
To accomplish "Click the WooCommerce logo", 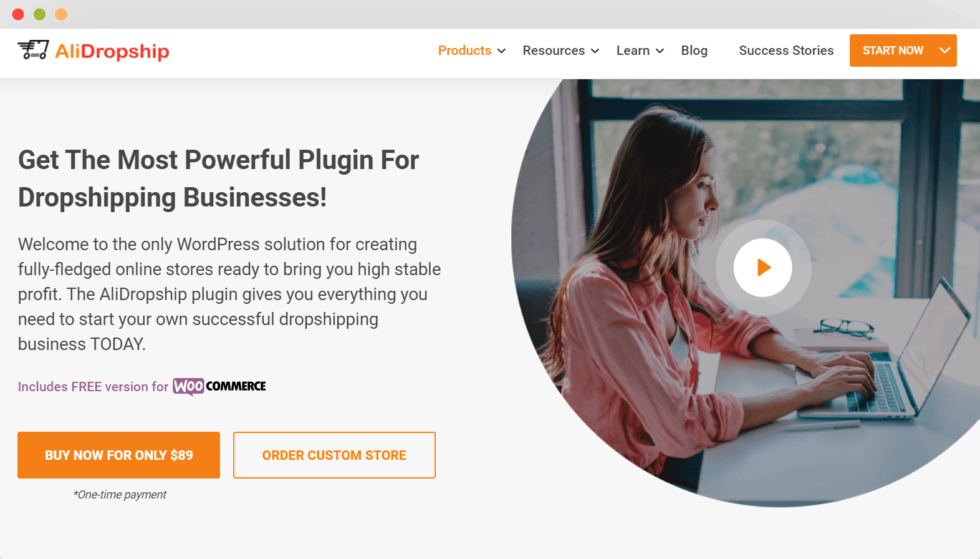I will 219,387.
